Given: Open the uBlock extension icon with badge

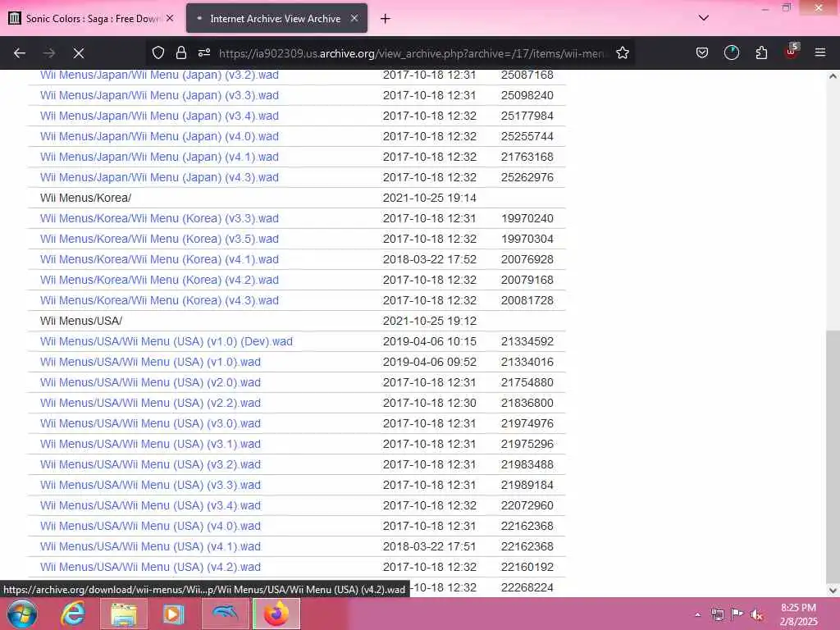Looking at the screenshot, I should click(792, 52).
